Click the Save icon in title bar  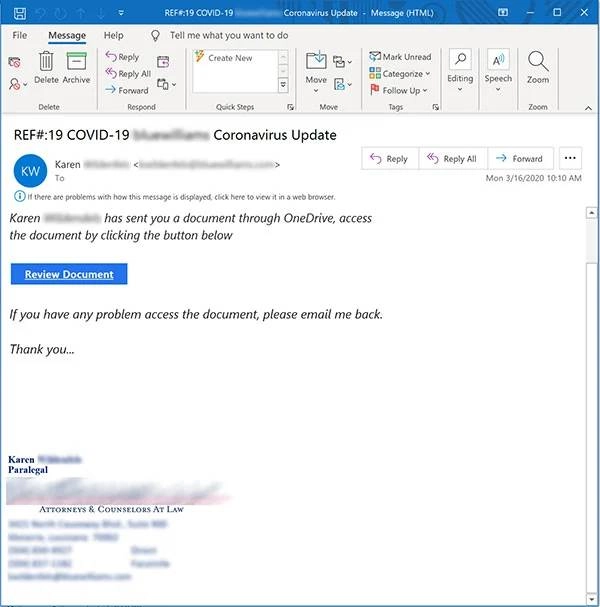(20, 13)
